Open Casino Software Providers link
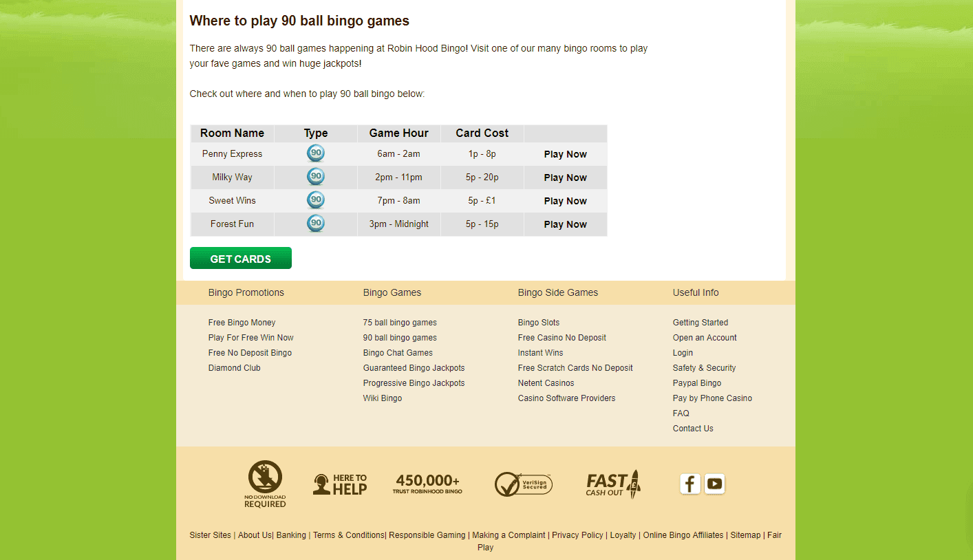This screenshot has width=973, height=560. coord(567,398)
